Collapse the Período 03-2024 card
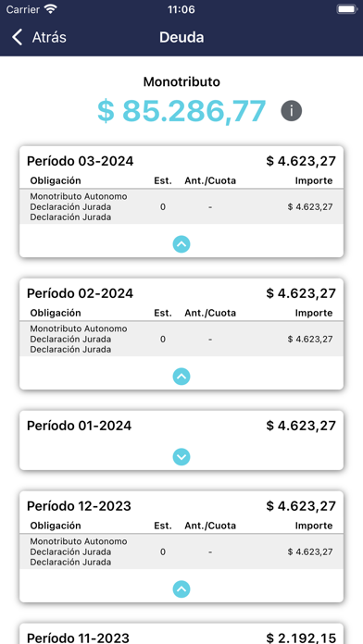 pyautogui.click(x=181, y=244)
